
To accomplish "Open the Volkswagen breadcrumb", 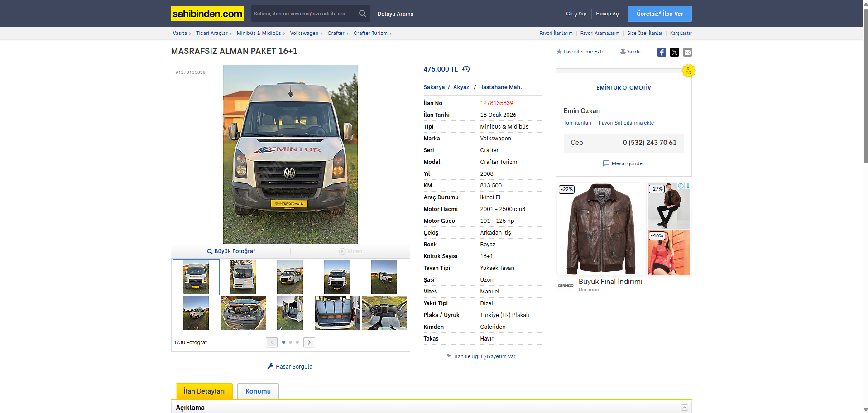I will click(x=304, y=33).
